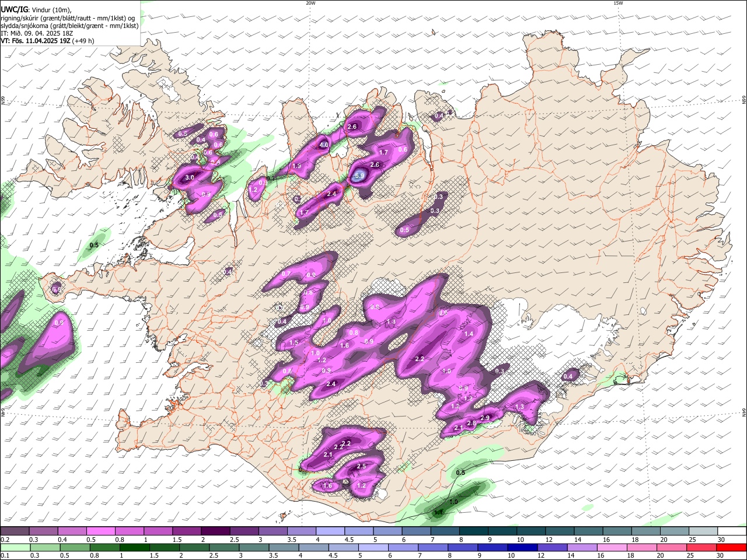Click the black 0.5 label over western sea

point(93,245)
